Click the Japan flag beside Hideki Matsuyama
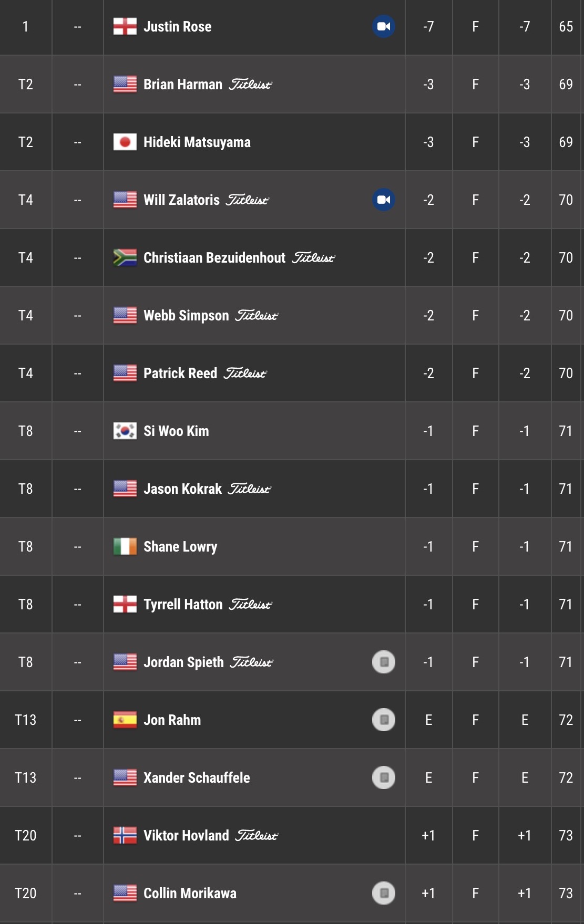Viewport: 584px width, 924px height. point(125,142)
